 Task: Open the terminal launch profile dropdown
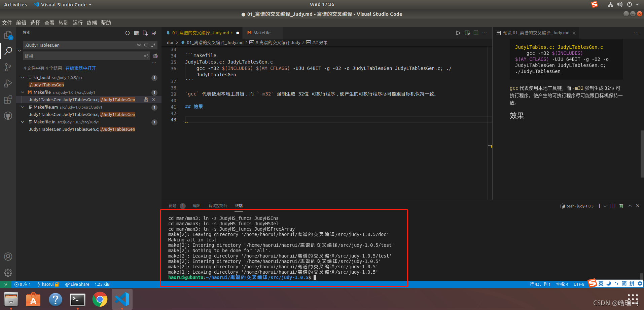605,206
